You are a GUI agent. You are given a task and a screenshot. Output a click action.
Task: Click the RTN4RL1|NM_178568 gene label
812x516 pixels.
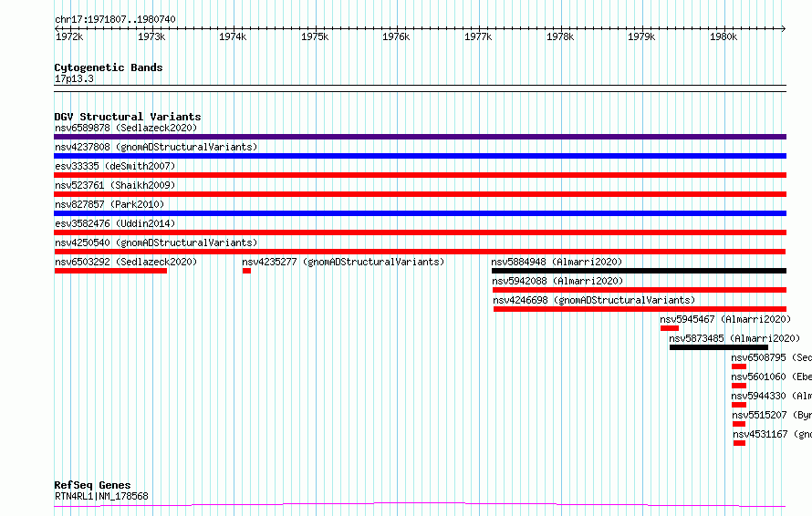(x=101, y=496)
